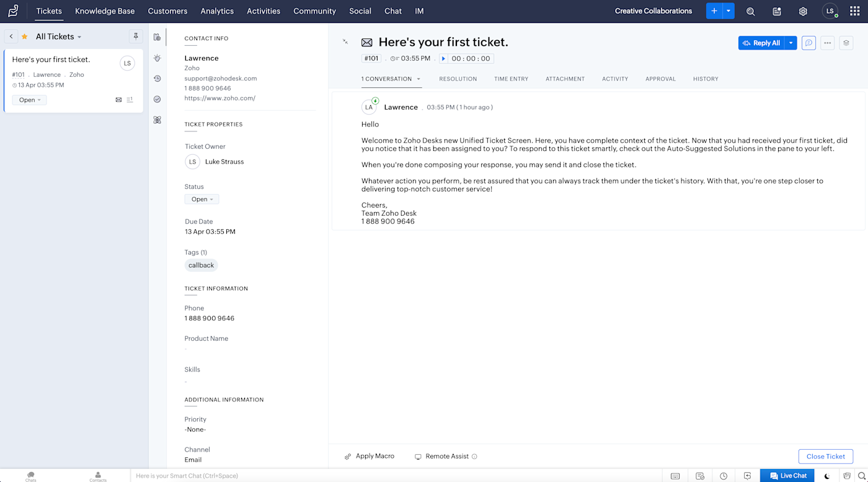
Task: Click the Close Ticket button
Action: pos(826,457)
